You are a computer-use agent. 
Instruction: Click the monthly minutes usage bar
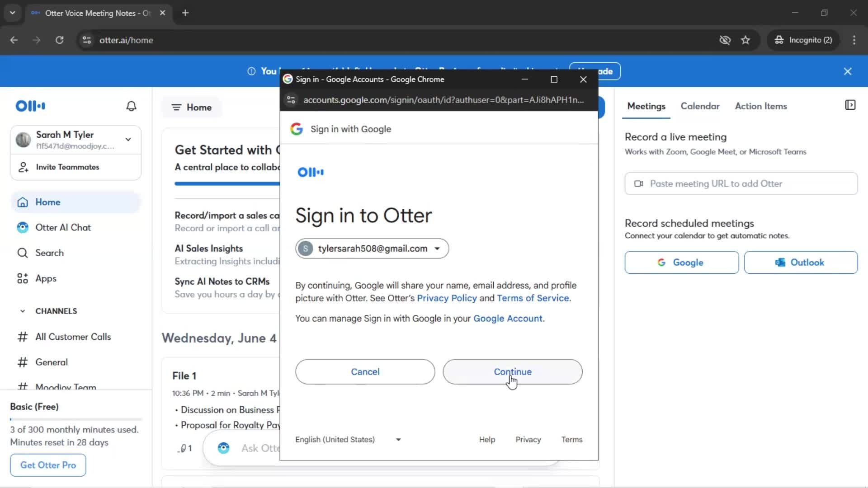pos(76,419)
